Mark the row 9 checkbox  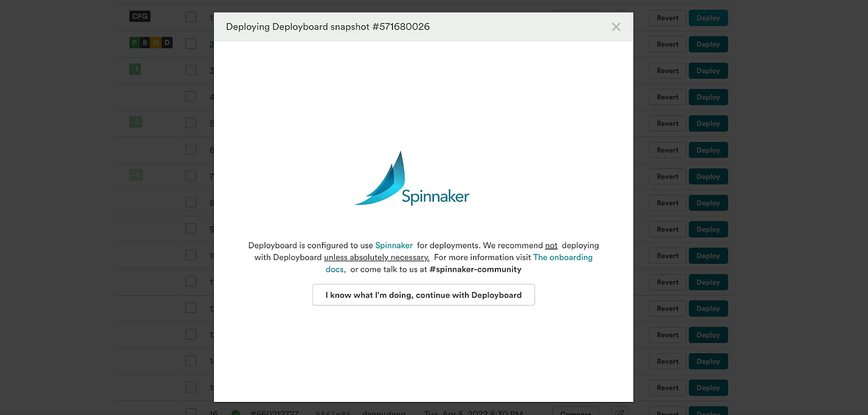point(190,229)
